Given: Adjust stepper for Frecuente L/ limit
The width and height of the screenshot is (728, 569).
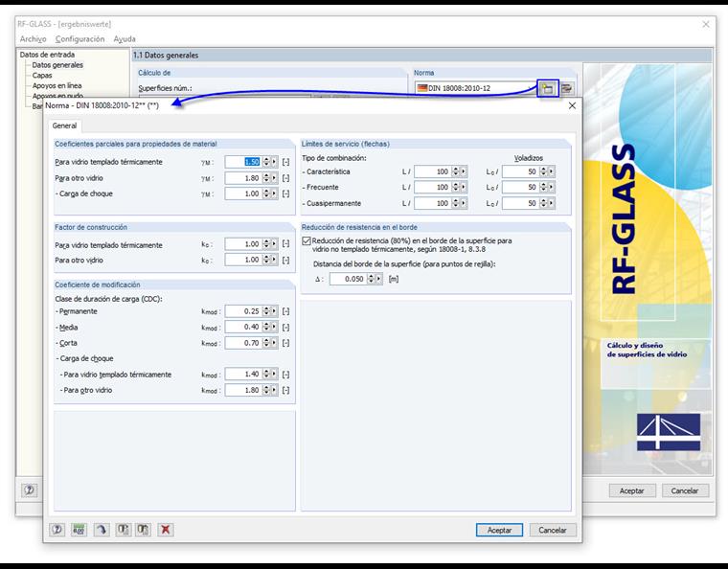Looking at the screenshot, I should click(455, 188).
